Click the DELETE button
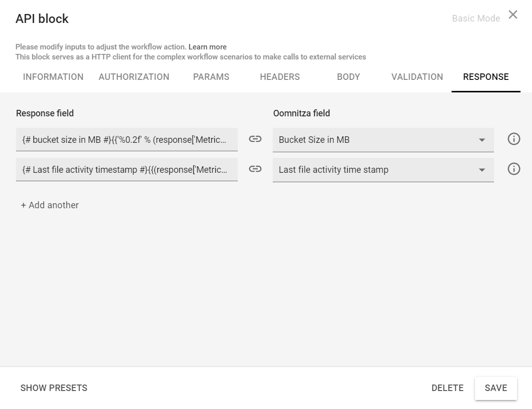 coord(447,388)
